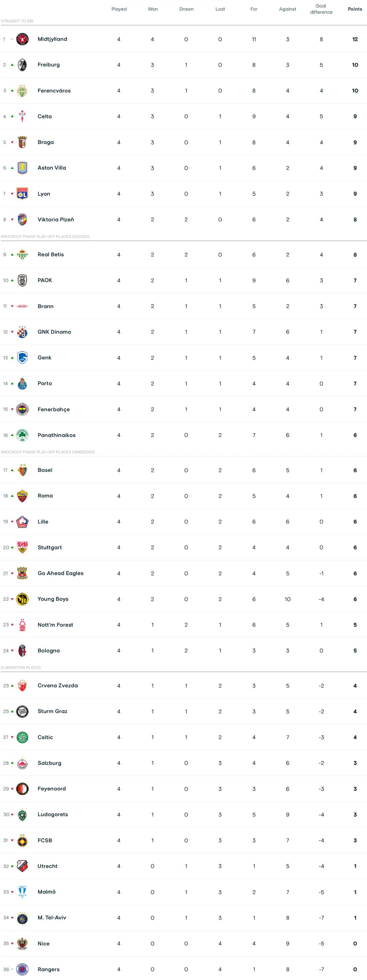Click the Midtjylland club crest
Image resolution: width=367 pixels, height=980 pixels.
click(x=22, y=39)
